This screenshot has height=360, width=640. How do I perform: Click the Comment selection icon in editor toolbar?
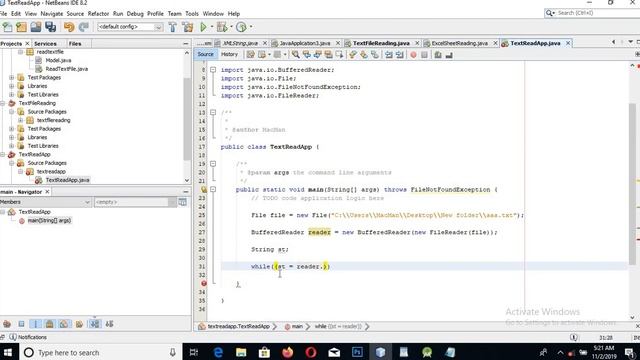[x=438, y=55]
